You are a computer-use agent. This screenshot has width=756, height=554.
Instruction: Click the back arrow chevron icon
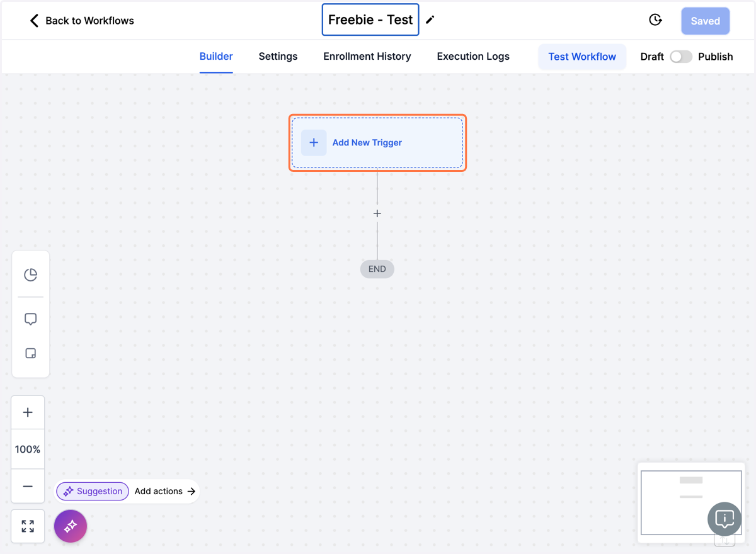tap(34, 21)
